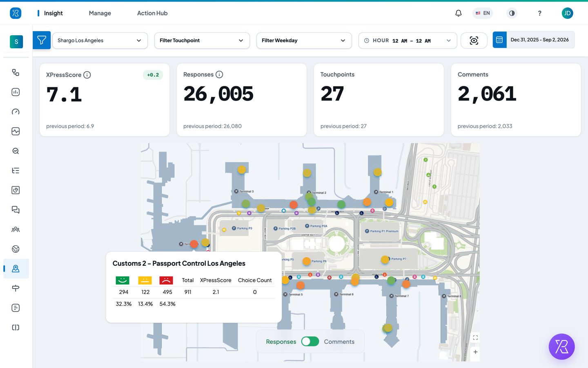Viewport: 588px width, 368px height.
Task: Switch to the Insight tab
Action: [x=53, y=13]
